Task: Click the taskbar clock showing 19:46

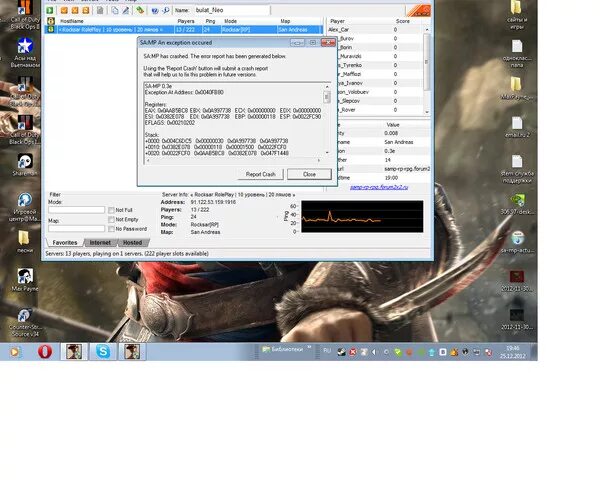Action: 512,352
